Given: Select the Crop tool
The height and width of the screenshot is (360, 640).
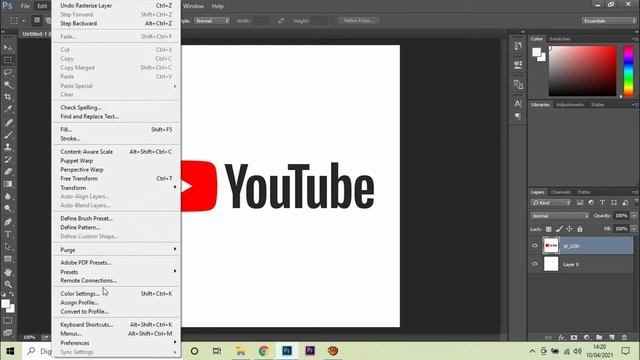Looking at the screenshot, I should pyautogui.click(x=8, y=97).
